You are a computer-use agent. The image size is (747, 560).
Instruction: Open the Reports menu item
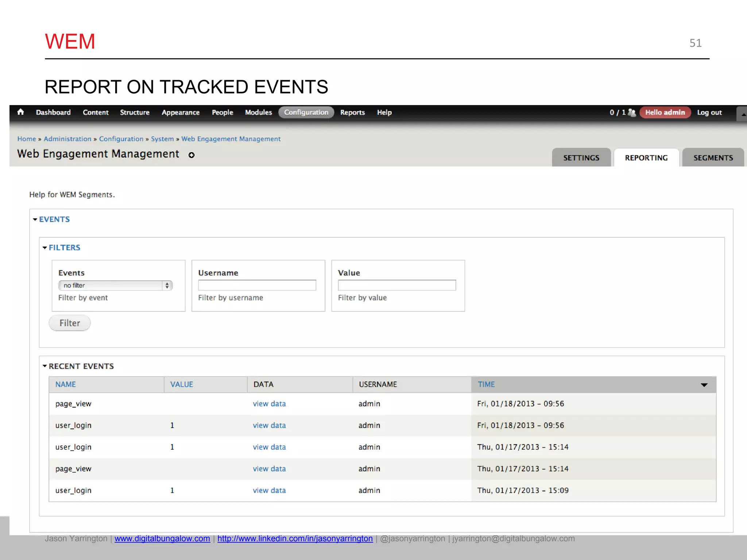point(352,112)
